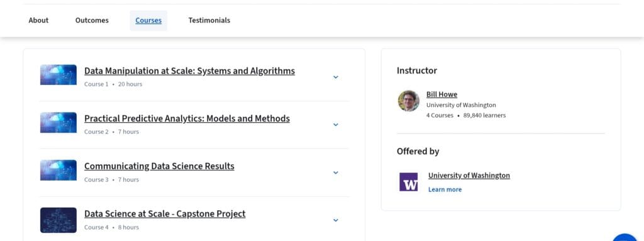
Task: Go to the Testimonials tab
Action: pyautogui.click(x=209, y=20)
